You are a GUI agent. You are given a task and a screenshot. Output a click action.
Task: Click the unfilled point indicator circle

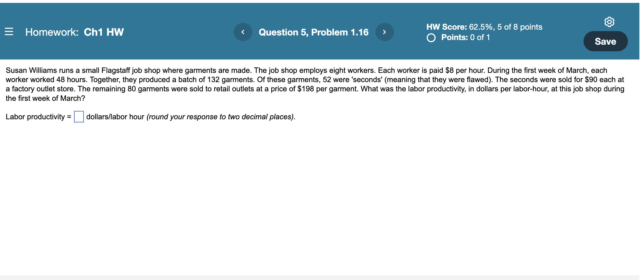coord(431,37)
